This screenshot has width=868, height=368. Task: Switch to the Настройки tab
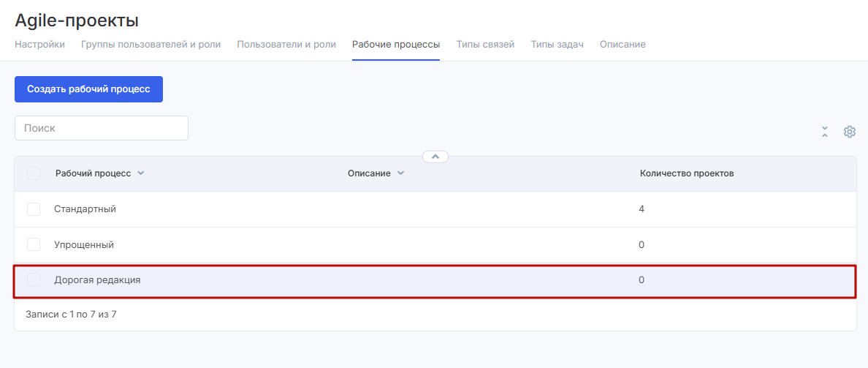click(x=39, y=45)
